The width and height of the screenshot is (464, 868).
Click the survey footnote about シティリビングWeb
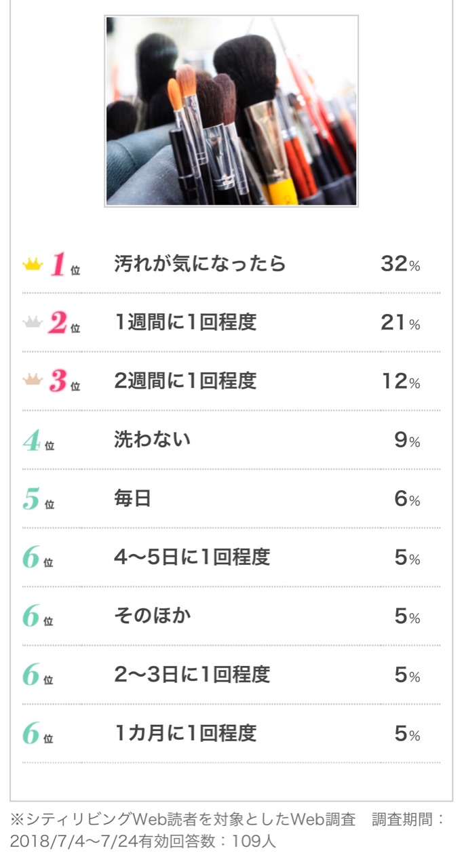(228, 830)
